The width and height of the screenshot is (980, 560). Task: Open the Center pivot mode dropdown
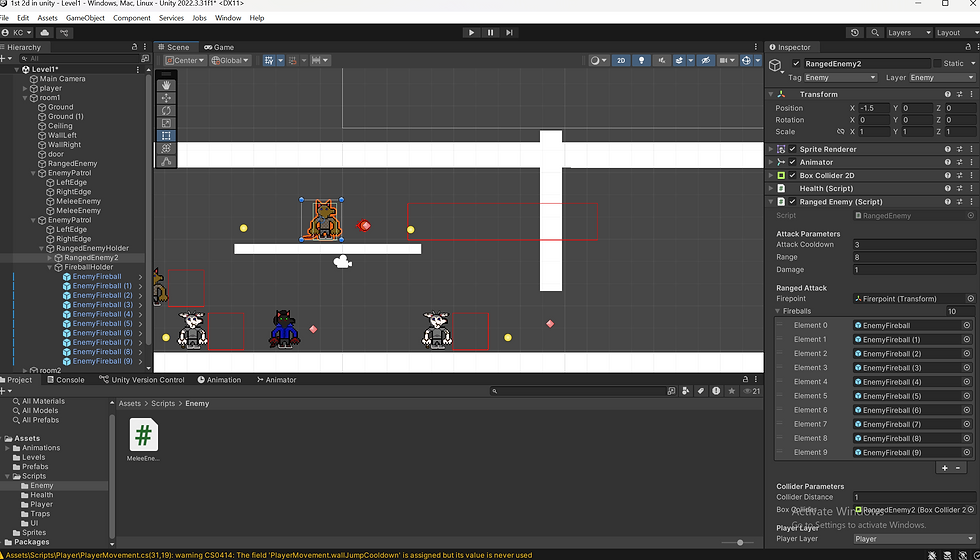click(x=185, y=61)
